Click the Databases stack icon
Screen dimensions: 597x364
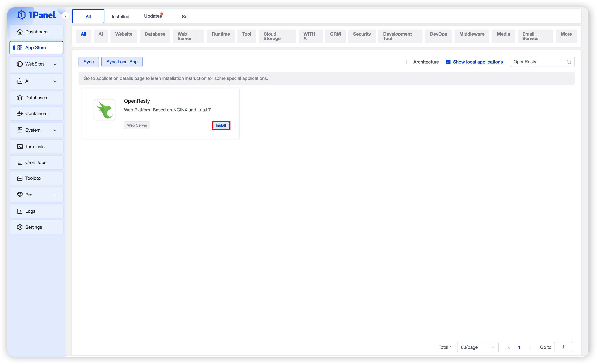click(x=20, y=98)
